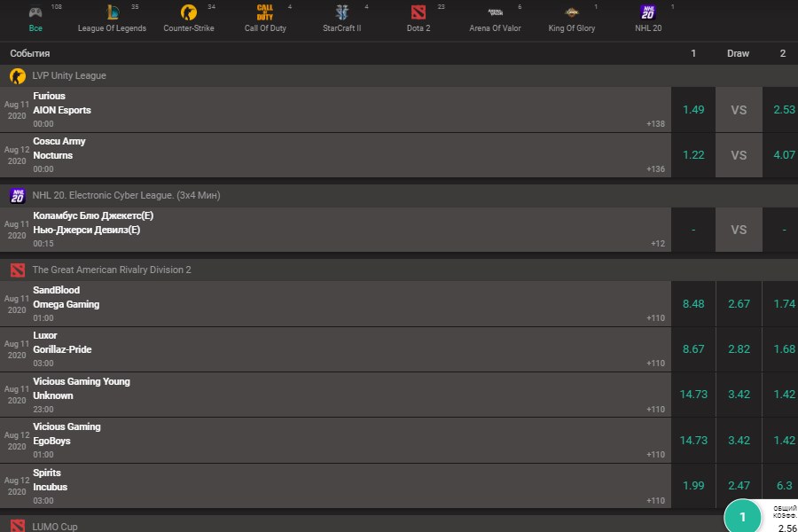This screenshot has height=532, width=798.
Task: Select the NHL 20 category icon
Action: point(648,12)
